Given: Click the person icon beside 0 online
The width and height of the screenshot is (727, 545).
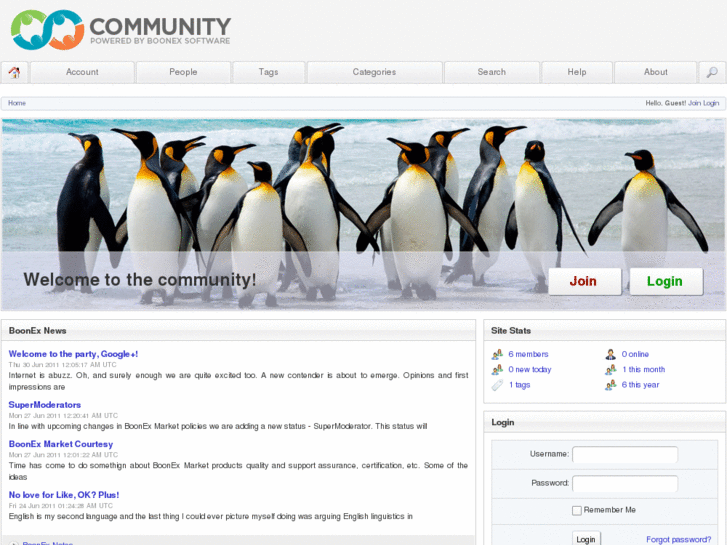Looking at the screenshot, I should 611,354.
